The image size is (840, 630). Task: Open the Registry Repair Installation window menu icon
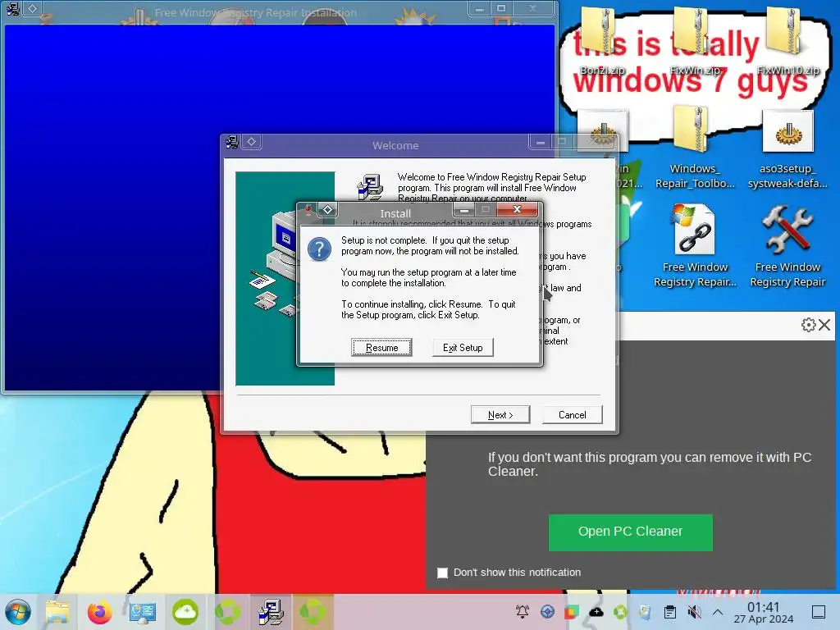click(x=13, y=8)
